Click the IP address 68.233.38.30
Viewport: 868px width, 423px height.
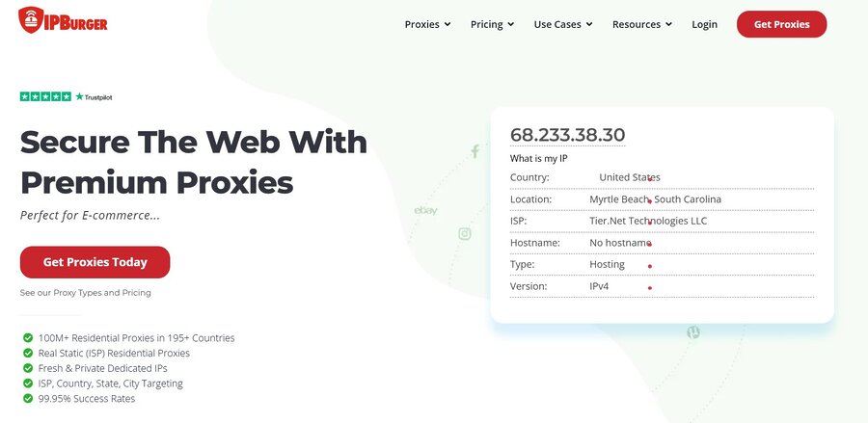[x=567, y=135]
